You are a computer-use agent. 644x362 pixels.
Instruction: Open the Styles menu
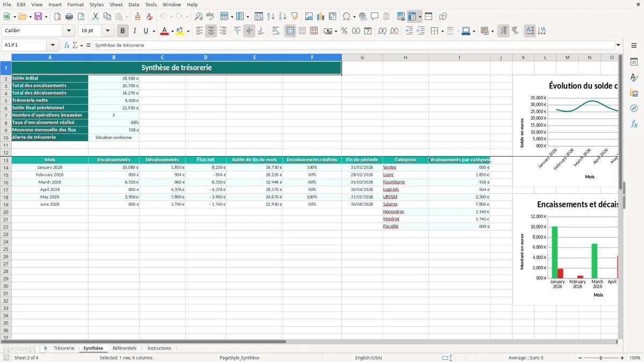[97, 4]
